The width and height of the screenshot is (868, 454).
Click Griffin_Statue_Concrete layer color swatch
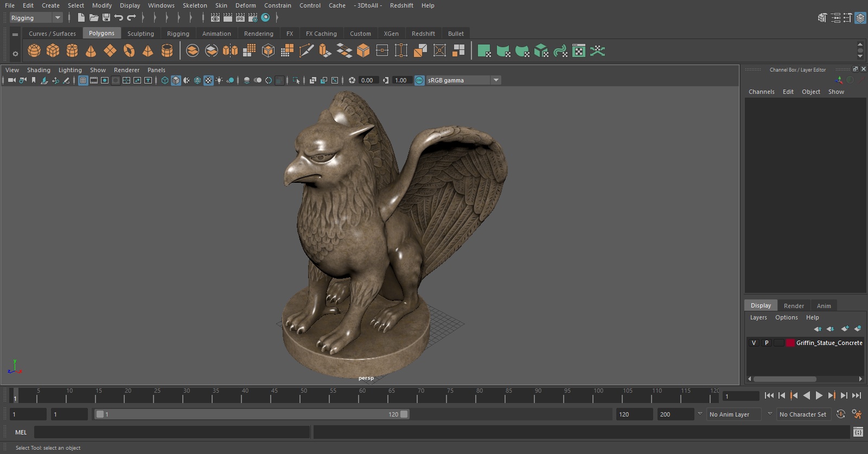coord(790,343)
